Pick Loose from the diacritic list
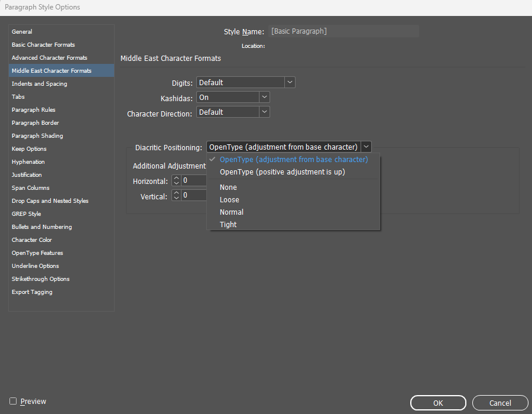This screenshot has height=414, width=532. click(229, 200)
